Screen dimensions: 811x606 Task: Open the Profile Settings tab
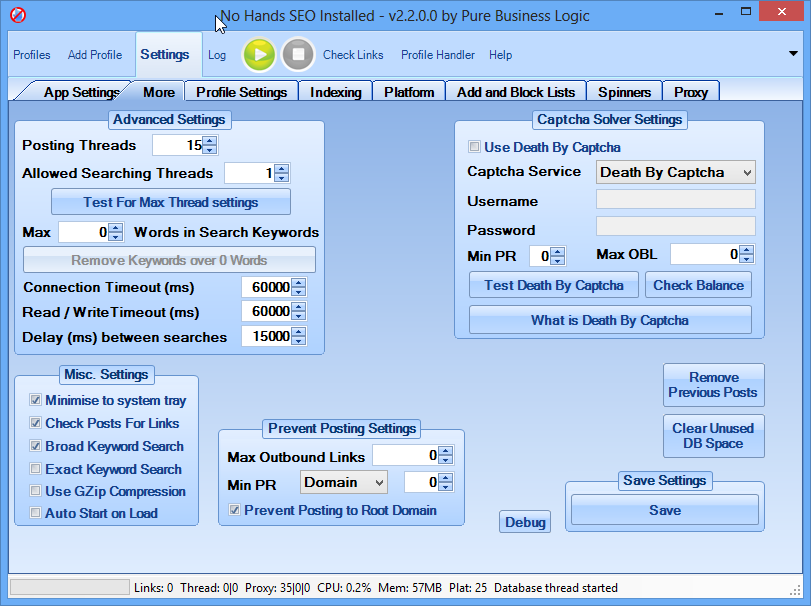241,92
